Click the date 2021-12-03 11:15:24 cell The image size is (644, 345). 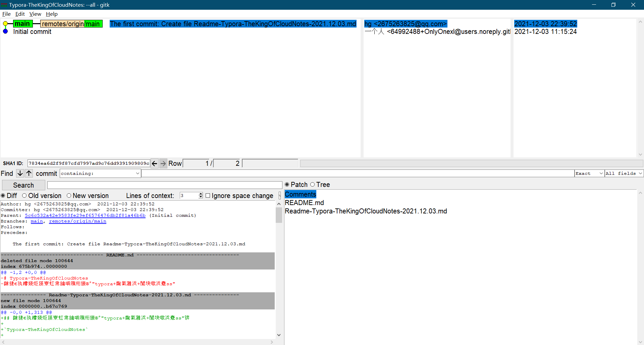tap(545, 32)
